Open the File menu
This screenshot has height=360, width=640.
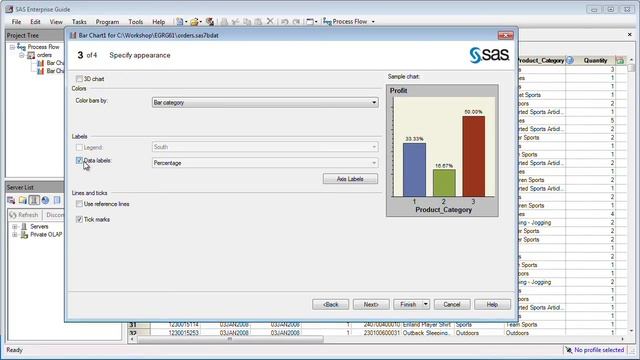(x=16, y=22)
